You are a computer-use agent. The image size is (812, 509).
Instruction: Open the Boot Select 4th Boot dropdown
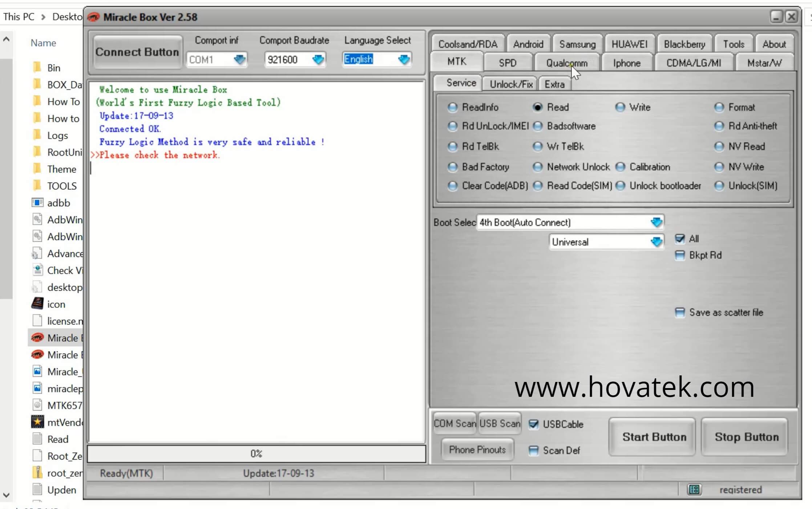point(656,222)
